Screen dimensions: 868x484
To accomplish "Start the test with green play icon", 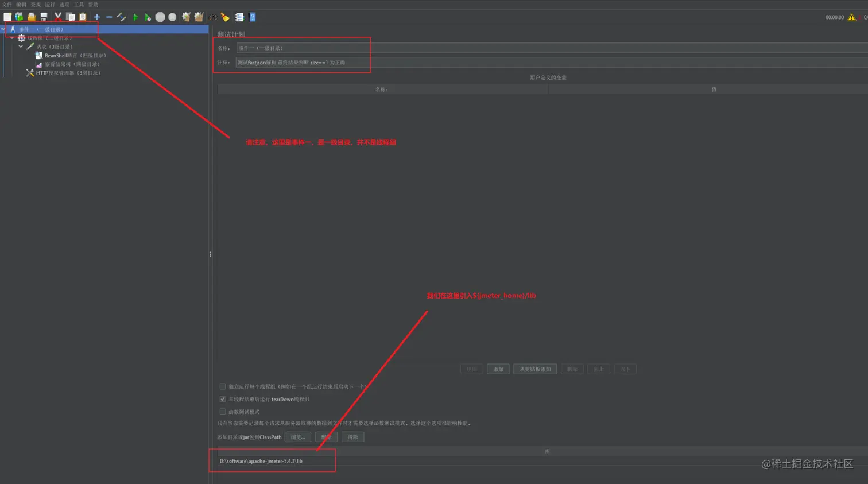I will pyautogui.click(x=135, y=17).
